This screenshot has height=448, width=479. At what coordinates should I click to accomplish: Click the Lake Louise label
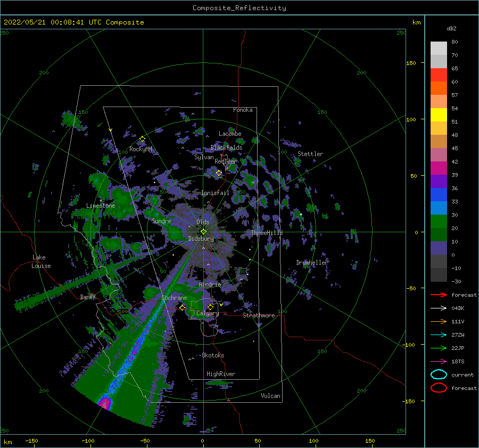[41, 262]
